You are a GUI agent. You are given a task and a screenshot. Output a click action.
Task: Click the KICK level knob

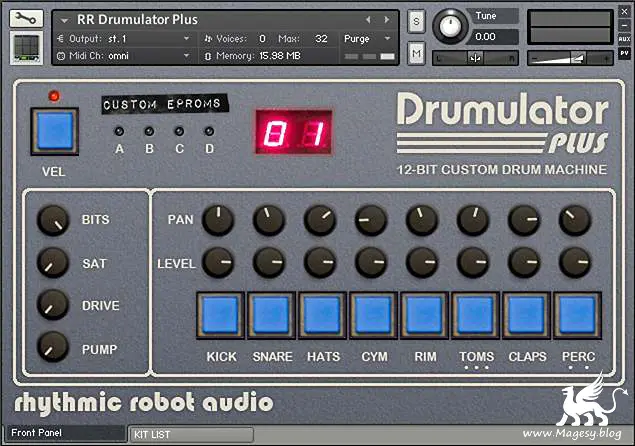point(218,262)
